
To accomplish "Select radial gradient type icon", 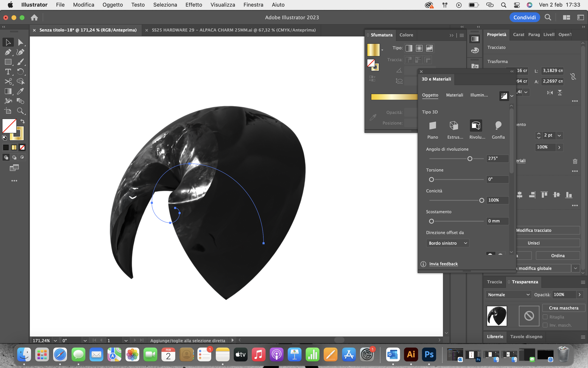I will [419, 48].
